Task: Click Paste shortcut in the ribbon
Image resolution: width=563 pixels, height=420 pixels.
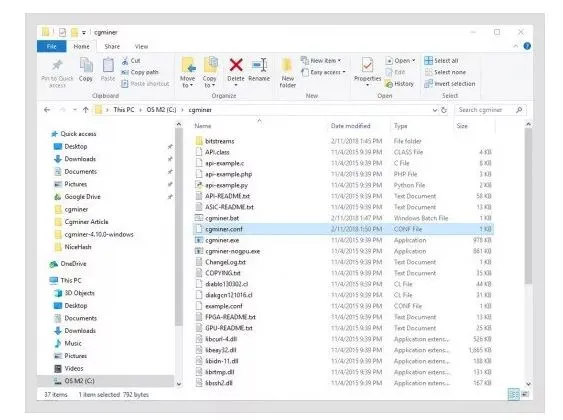Action: (145, 84)
